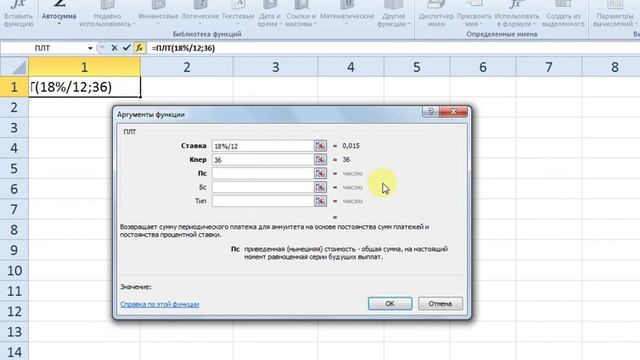
Task: Click the Присвоить имя button
Action: point(474,13)
